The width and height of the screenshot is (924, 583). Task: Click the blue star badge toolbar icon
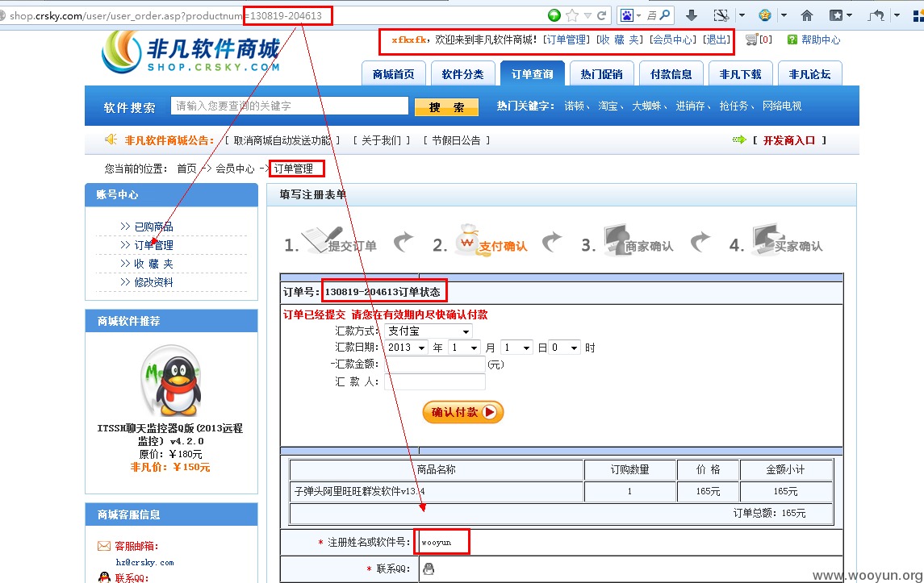[x=765, y=15]
